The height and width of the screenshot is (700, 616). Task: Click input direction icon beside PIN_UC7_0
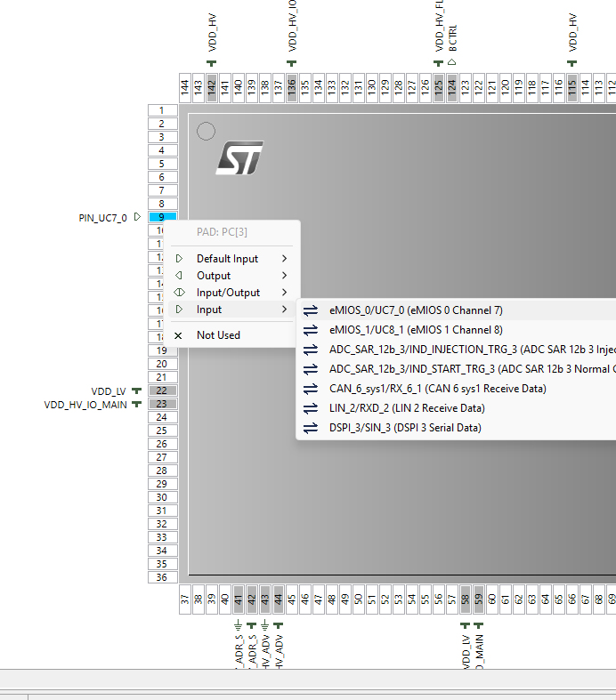tap(138, 216)
